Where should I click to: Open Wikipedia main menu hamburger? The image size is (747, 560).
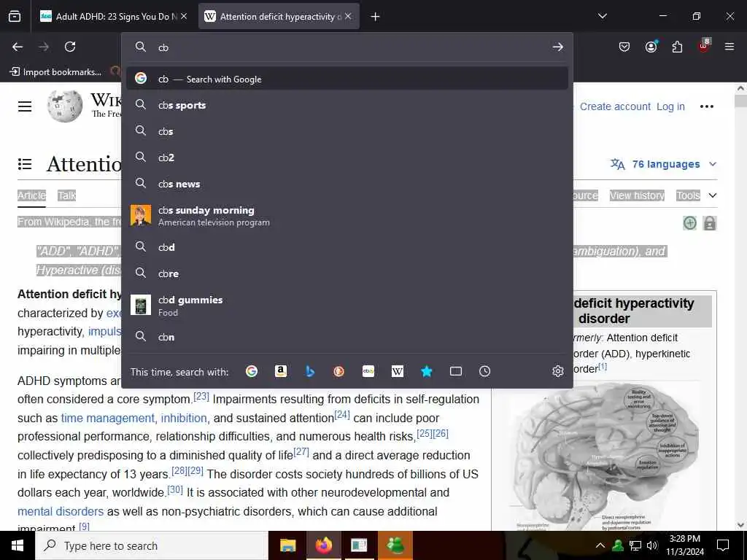click(25, 106)
